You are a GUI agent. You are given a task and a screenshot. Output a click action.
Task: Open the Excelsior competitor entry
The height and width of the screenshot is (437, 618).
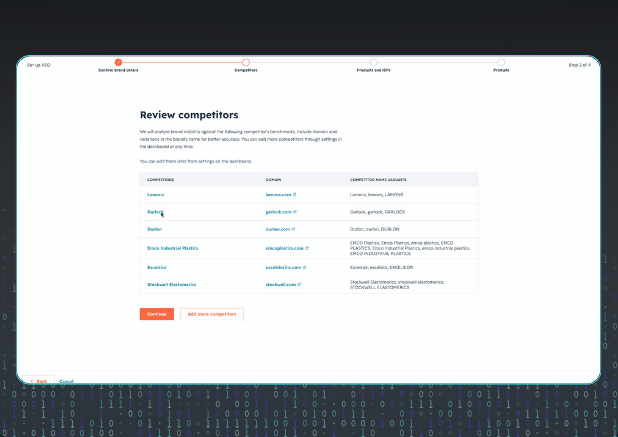point(157,268)
